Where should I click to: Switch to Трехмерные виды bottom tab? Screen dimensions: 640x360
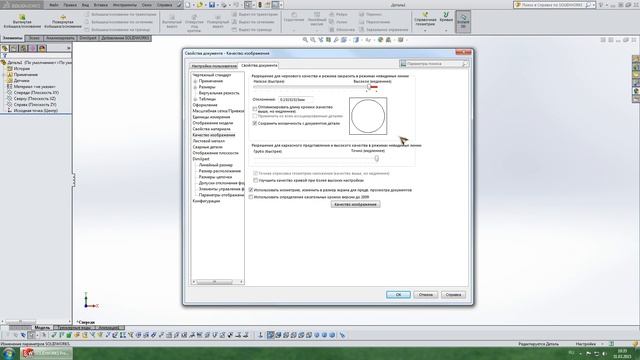[x=74, y=327]
